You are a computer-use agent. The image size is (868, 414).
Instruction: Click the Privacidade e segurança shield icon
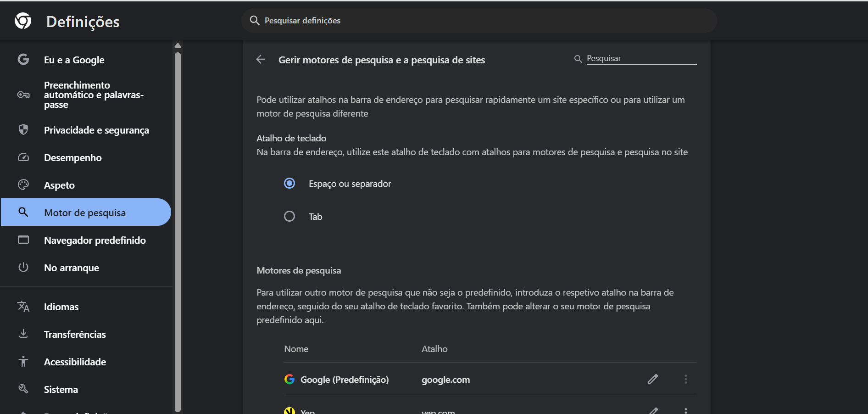(x=23, y=130)
